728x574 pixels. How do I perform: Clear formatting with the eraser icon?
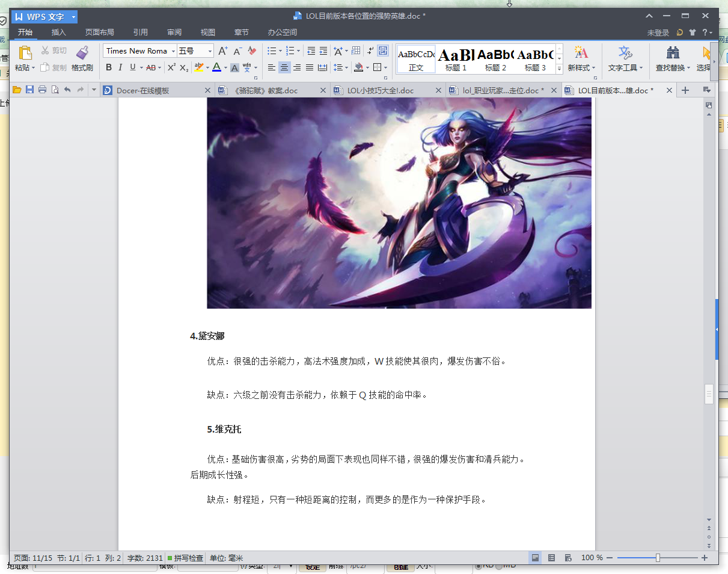point(252,51)
